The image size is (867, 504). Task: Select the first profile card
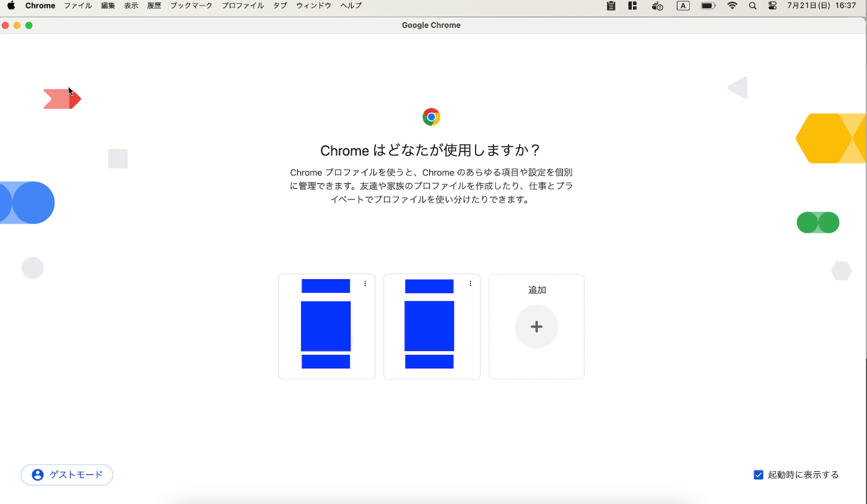click(327, 326)
